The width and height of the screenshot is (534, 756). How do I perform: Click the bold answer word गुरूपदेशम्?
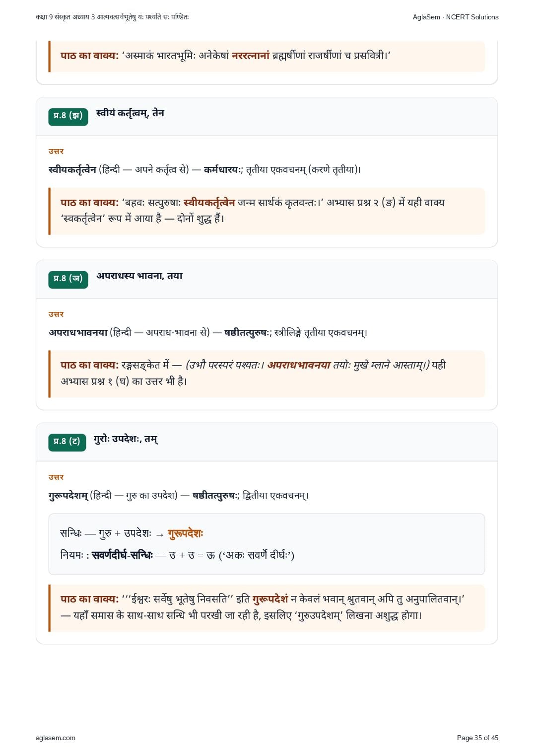pos(68,496)
